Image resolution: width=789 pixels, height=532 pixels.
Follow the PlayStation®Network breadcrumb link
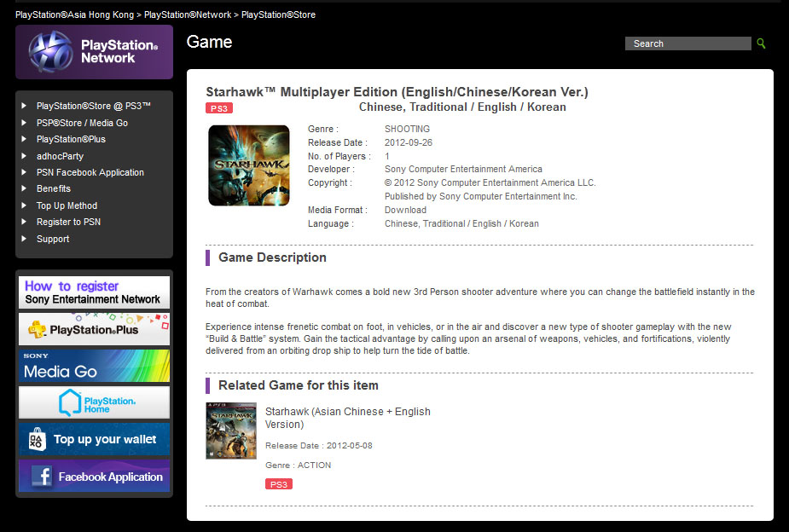pos(188,14)
